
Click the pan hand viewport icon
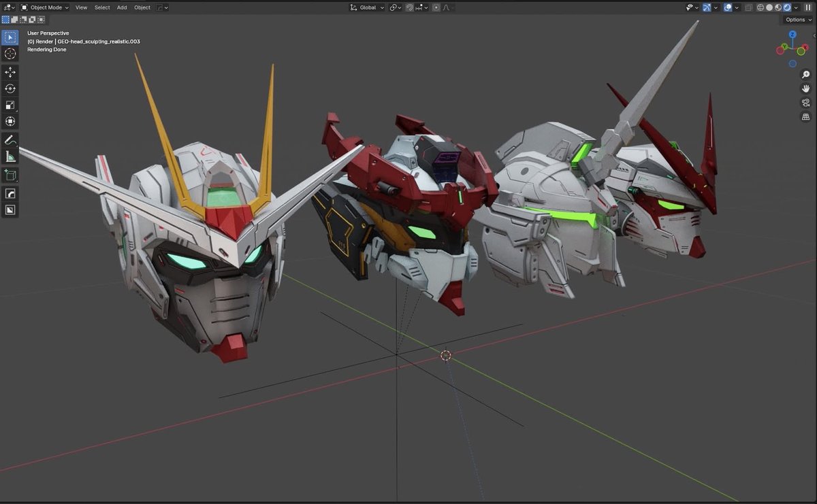pos(806,88)
